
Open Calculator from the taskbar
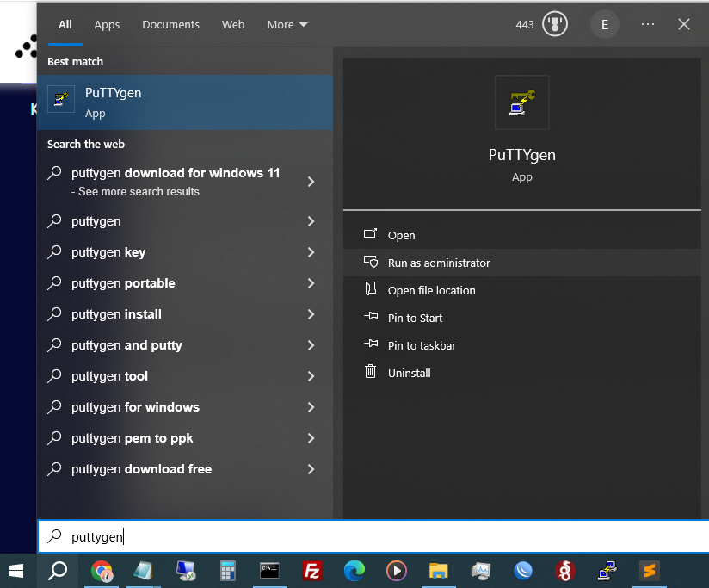coord(228,570)
